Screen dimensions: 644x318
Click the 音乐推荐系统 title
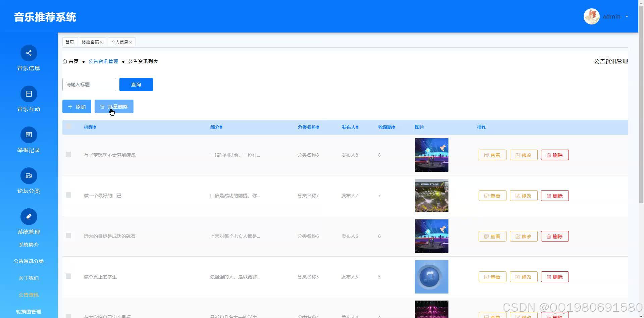tap(45, 17)
